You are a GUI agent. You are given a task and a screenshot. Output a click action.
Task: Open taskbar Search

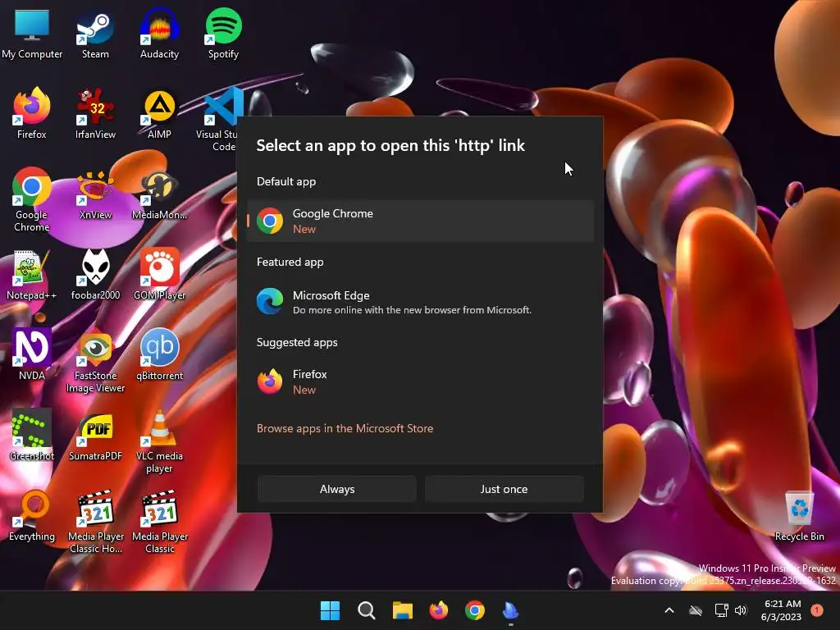pyautogui.click(x=367, y=610)
